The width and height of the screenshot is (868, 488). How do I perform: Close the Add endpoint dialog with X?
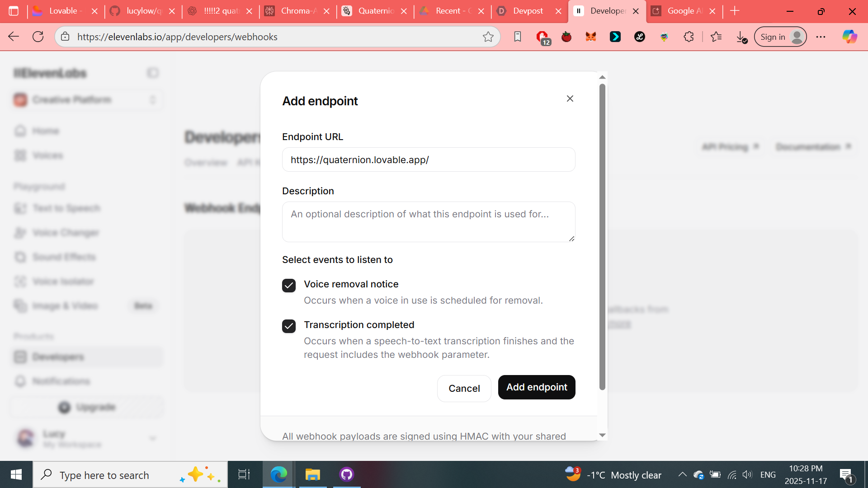click(x=570, y=99)
